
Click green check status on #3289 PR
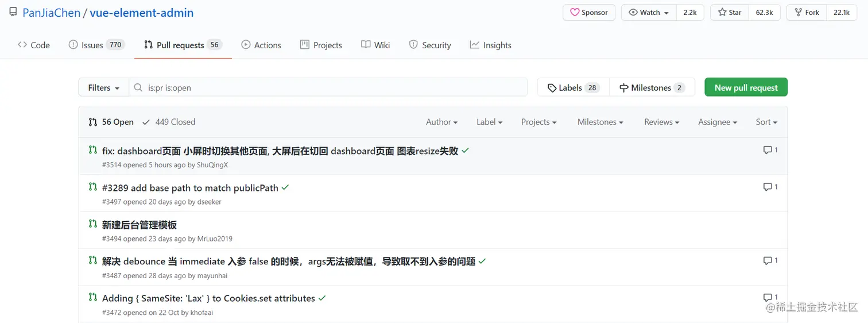285,187
